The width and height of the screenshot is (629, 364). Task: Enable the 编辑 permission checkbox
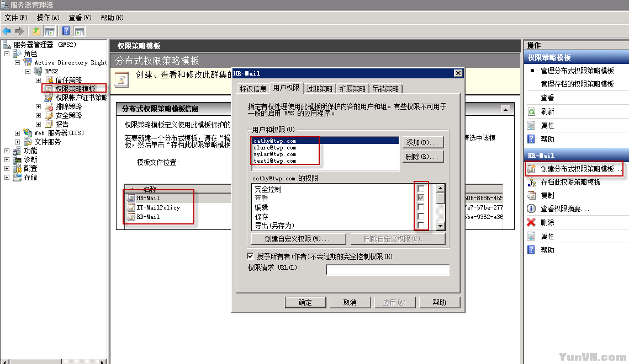[421, 207]
